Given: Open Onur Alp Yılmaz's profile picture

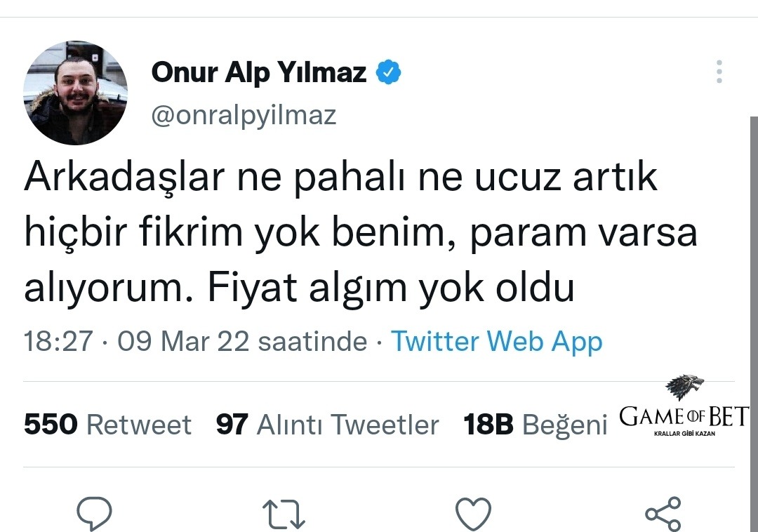Looking at the screenshot, I should pos(76,93).
